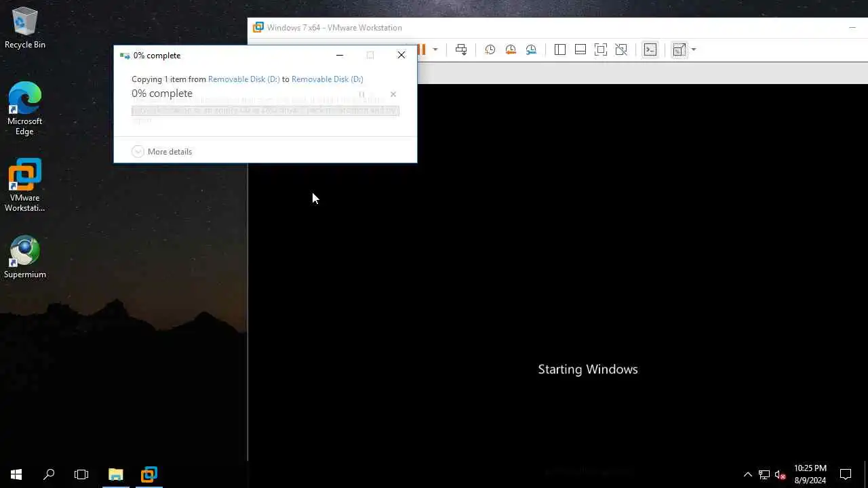Open the clock showing 10:25 PM
The height and width of the screenshot is (488, 868).
click(810, 474)
